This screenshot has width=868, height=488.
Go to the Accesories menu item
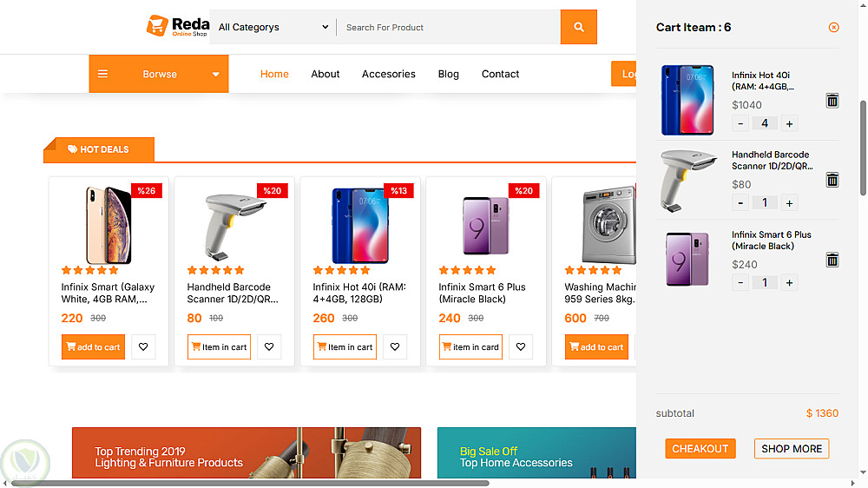[389, 74]
